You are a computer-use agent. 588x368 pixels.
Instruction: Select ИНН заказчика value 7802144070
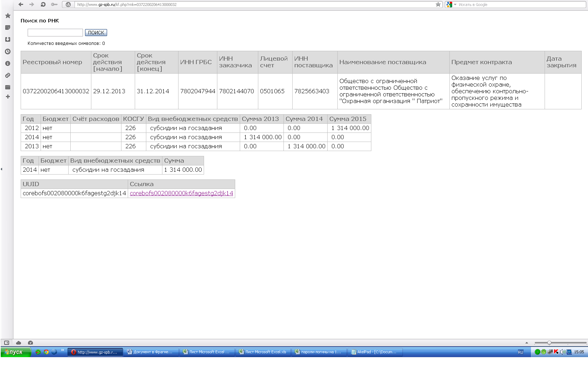click(x=237, y=91)
